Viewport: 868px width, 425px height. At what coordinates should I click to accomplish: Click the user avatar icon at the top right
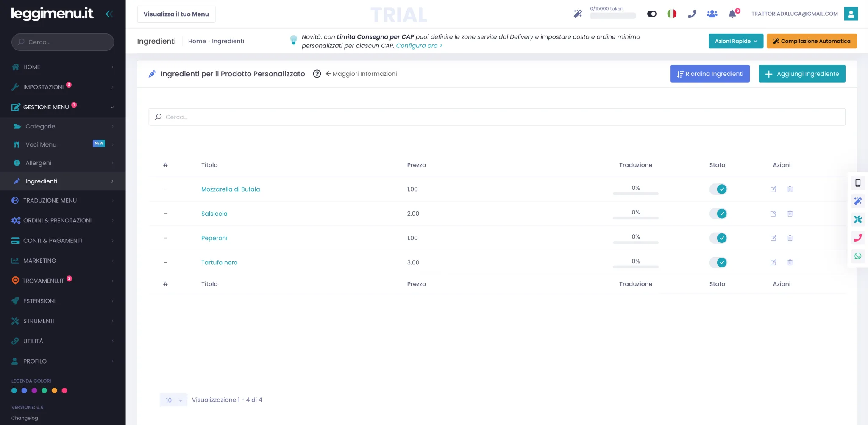851,14
